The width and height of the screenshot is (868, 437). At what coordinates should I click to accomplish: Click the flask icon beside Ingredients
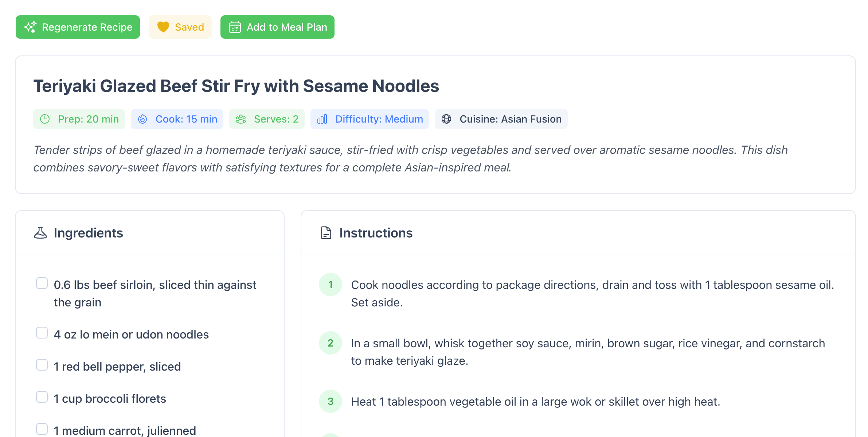tap(41, 233)
